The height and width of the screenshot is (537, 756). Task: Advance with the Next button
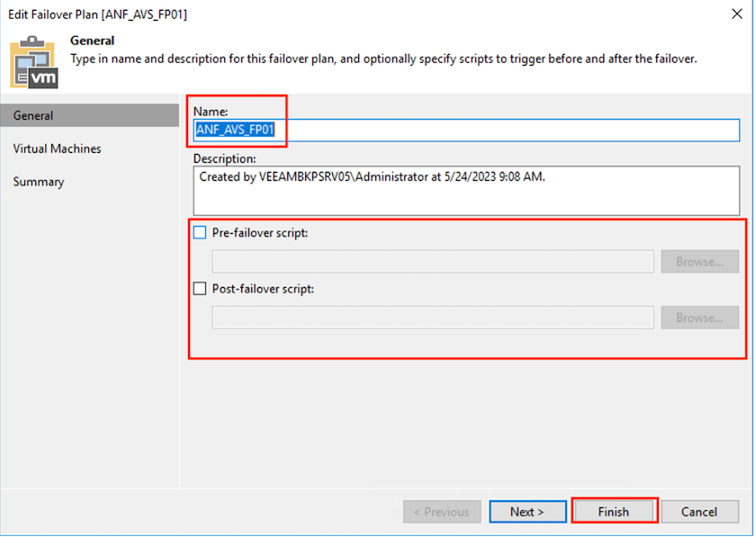tap(527, 512)
